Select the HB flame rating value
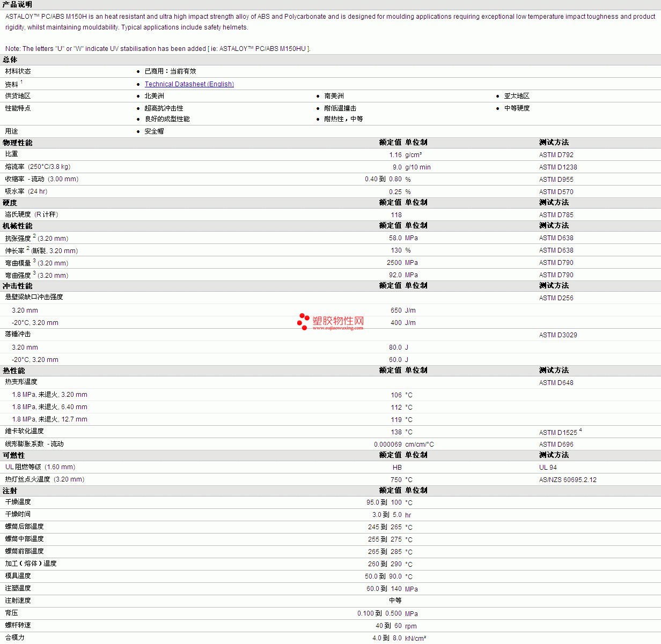Image resolution: width=661 pixels, height=644 pixels. click(397, 468)
